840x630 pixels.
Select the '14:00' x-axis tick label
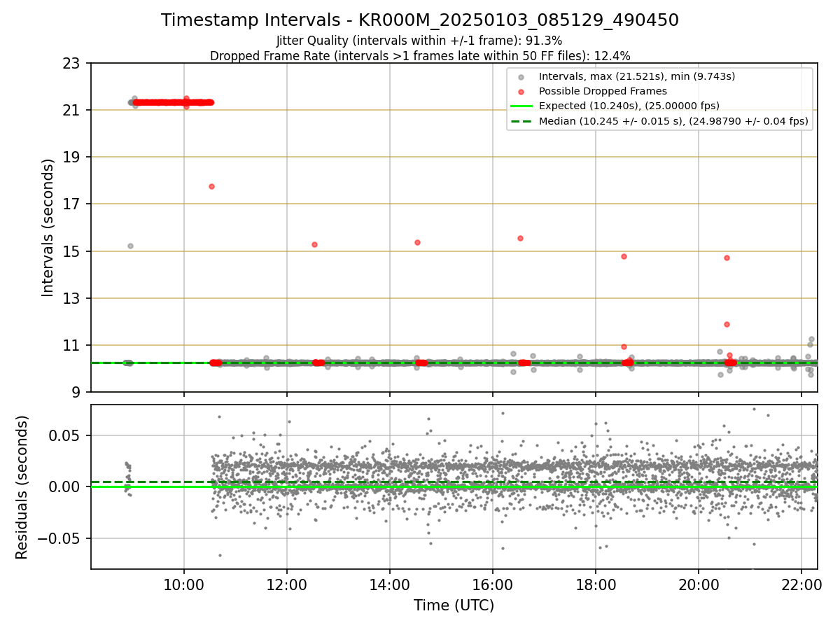(x=390, y=584)
